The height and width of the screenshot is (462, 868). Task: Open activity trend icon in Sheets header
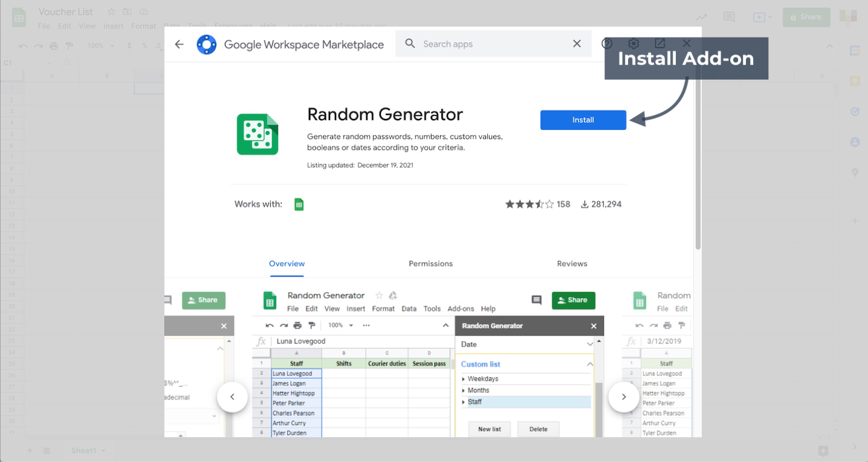point(701,17)
